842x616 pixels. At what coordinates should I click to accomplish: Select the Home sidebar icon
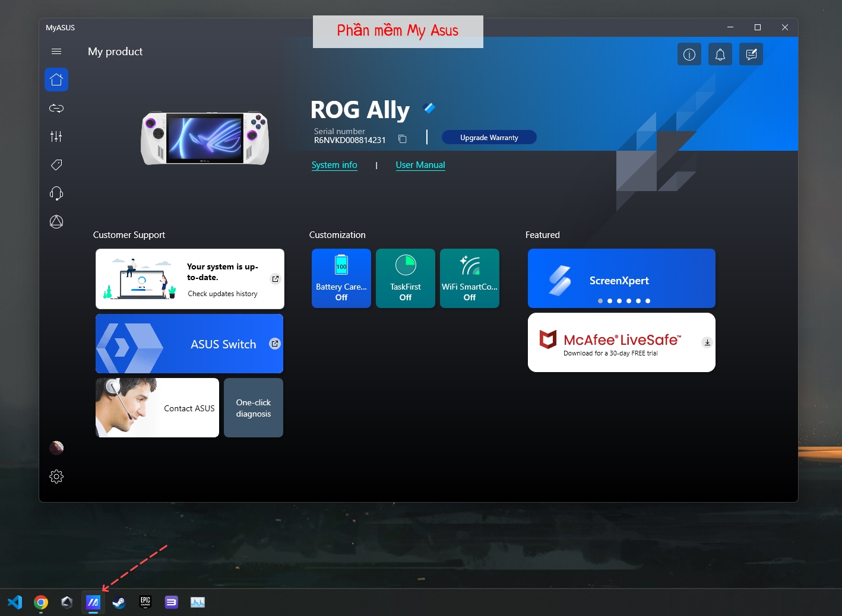coord(56,80)
